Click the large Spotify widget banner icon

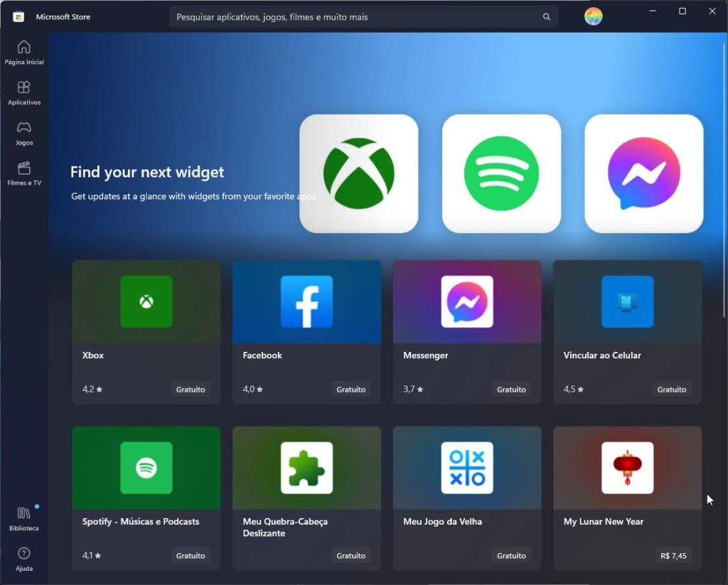[501, 173]
